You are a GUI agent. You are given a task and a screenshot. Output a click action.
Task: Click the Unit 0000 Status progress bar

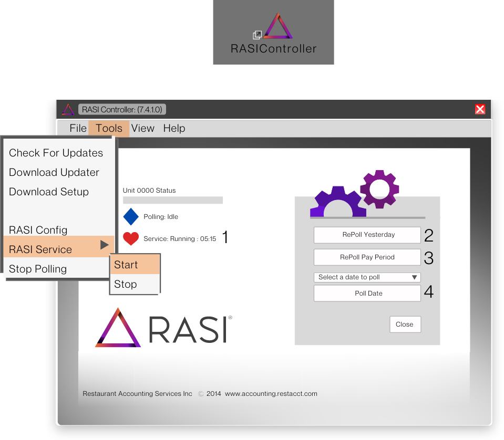(172, 200)
